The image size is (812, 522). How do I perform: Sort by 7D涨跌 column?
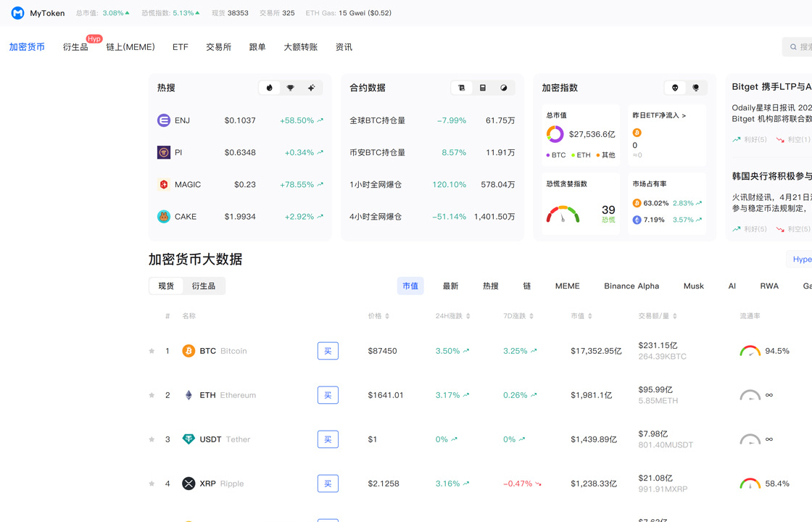pyautogui.click(x=518, y=316)
